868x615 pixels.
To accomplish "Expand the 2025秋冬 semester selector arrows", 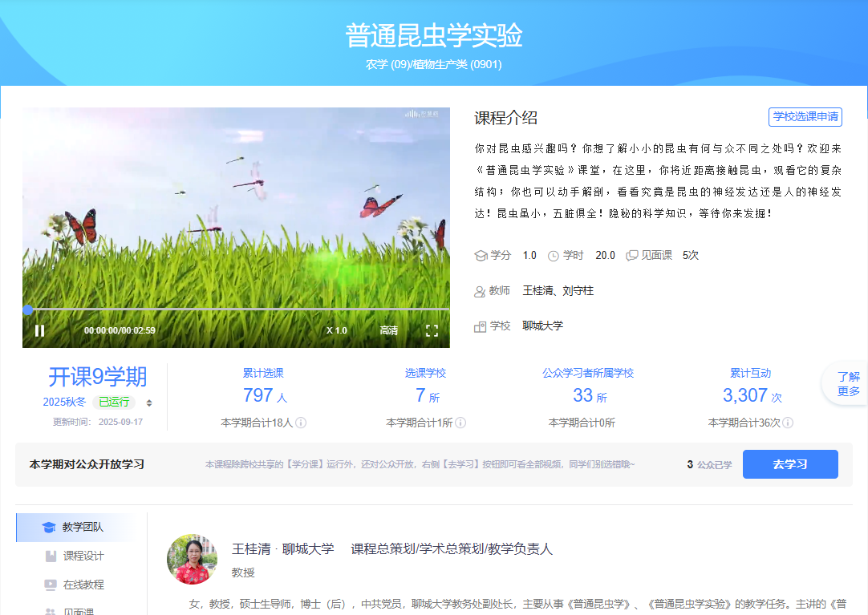I will [148, 403].
